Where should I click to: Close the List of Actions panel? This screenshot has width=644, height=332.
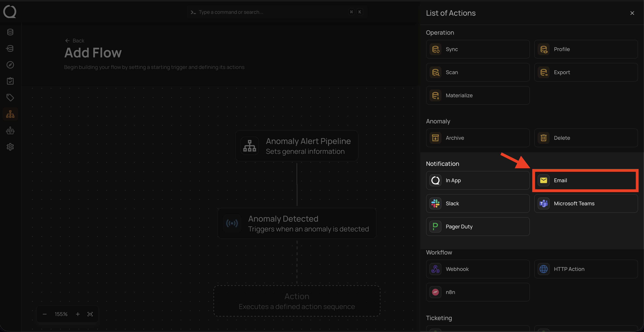[632, 13]
